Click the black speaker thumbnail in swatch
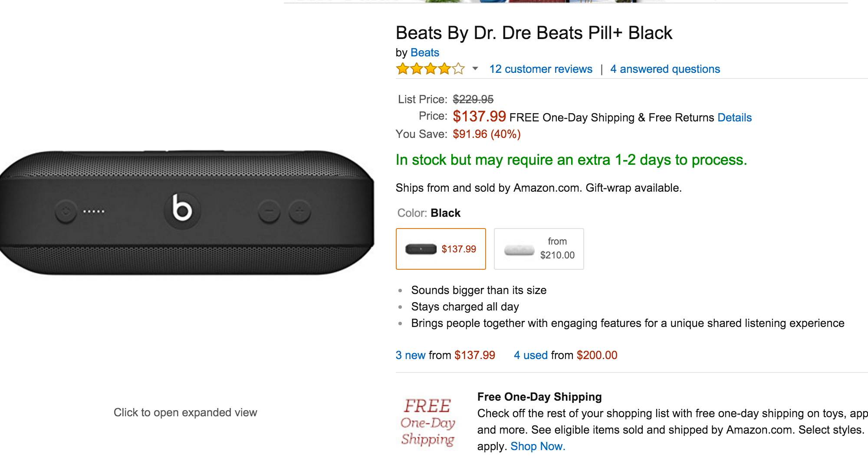 pos(421,249)
